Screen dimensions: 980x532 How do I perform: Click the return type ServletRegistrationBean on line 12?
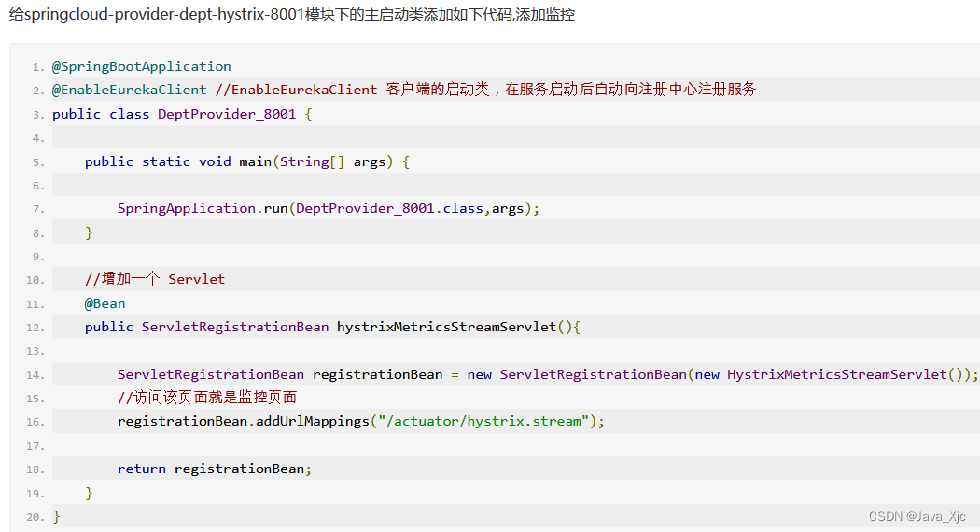pyautogui.click(x=235, y=327)
